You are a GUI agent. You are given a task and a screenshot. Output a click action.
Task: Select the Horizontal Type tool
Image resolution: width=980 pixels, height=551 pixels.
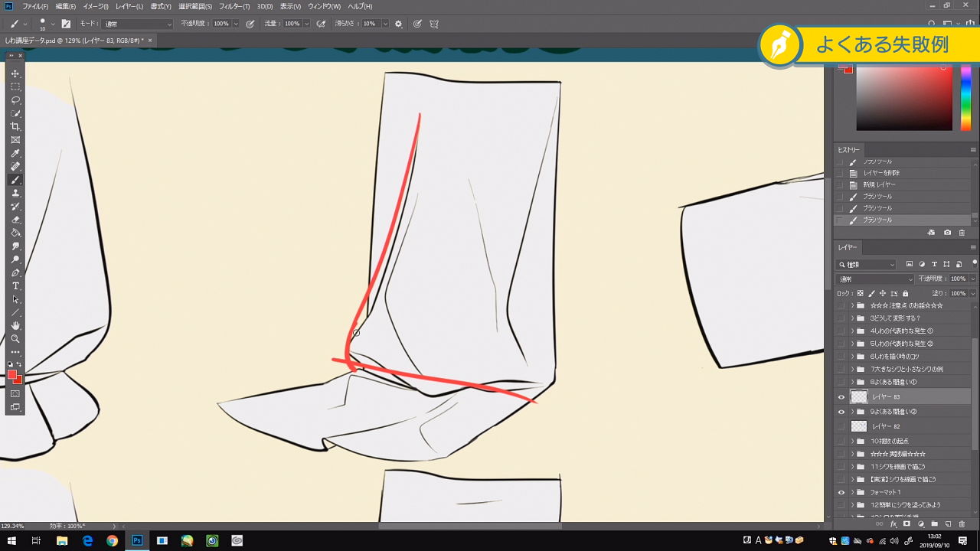15,285
